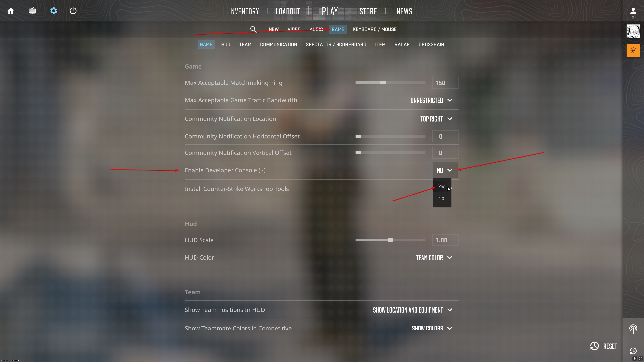Open Show Team Positions In HUD dropdown

tap(413, 310)
